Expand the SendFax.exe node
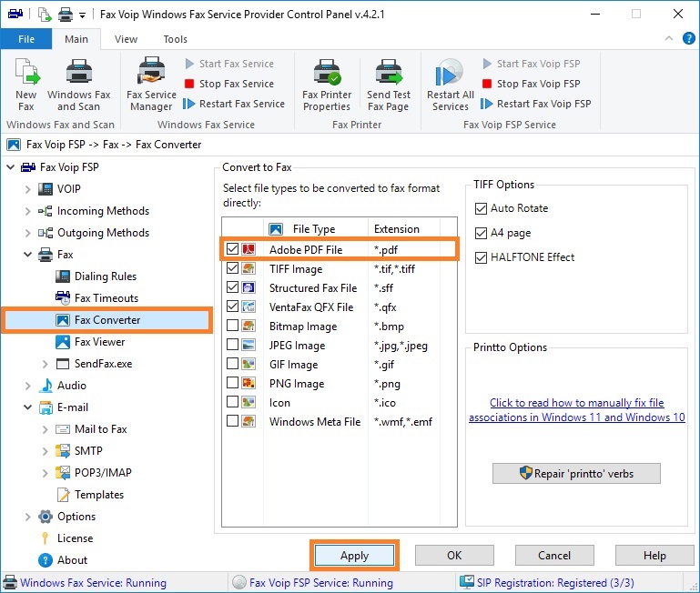The image size is (700, 593). tap(46, 364)
